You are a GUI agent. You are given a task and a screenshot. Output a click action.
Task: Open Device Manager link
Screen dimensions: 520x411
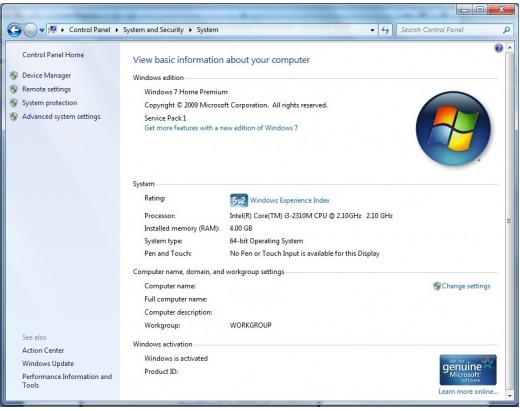point(46,75)
